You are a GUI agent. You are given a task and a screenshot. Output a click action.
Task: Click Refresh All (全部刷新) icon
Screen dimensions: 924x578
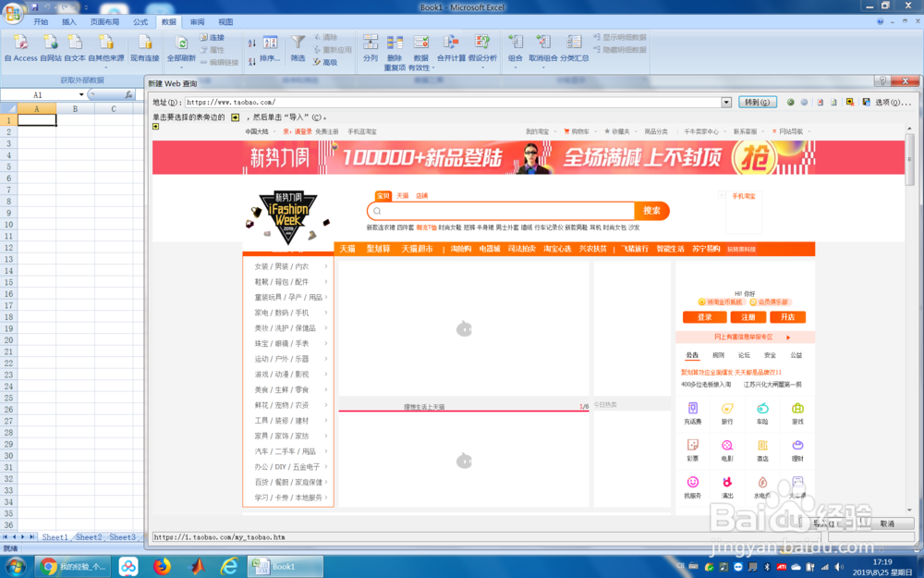click(181, 43)
